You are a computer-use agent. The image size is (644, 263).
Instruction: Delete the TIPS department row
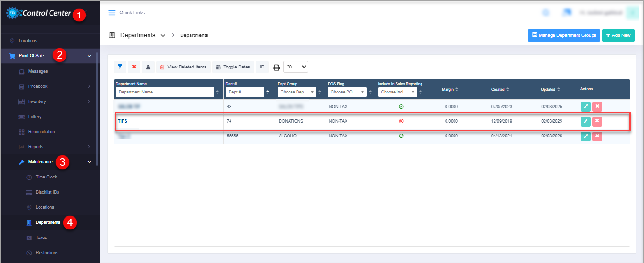597,121
